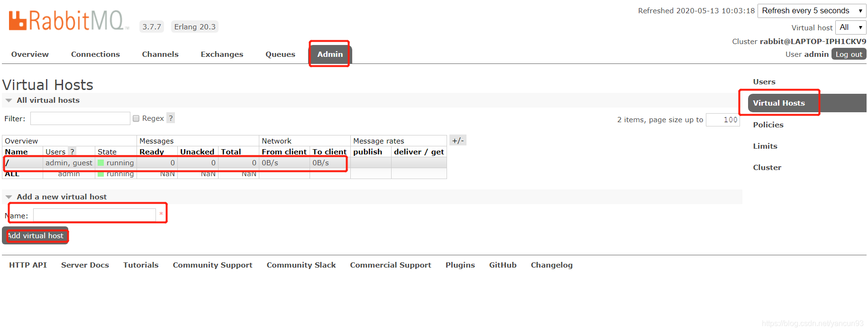Click the 'admin, guest' users cell

(x=69, y=162)
